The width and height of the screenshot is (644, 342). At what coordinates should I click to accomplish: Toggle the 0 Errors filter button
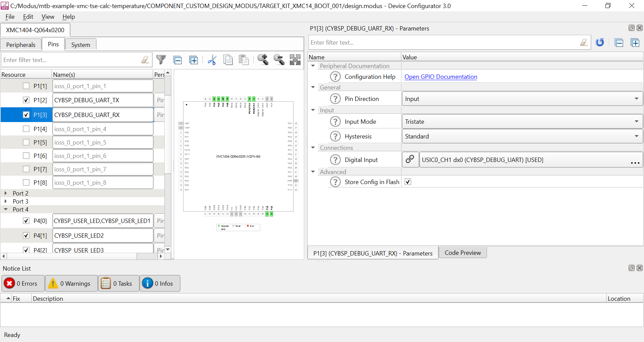click(23, 284)
